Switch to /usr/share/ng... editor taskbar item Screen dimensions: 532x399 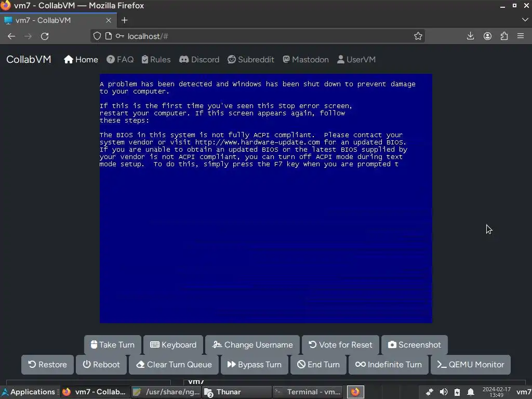coord(166,392)
